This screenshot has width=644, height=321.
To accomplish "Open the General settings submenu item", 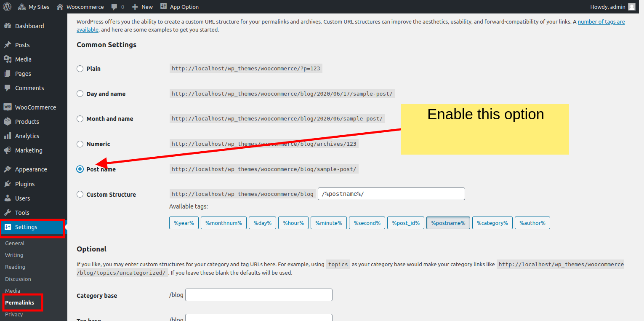I will (15, 243).
